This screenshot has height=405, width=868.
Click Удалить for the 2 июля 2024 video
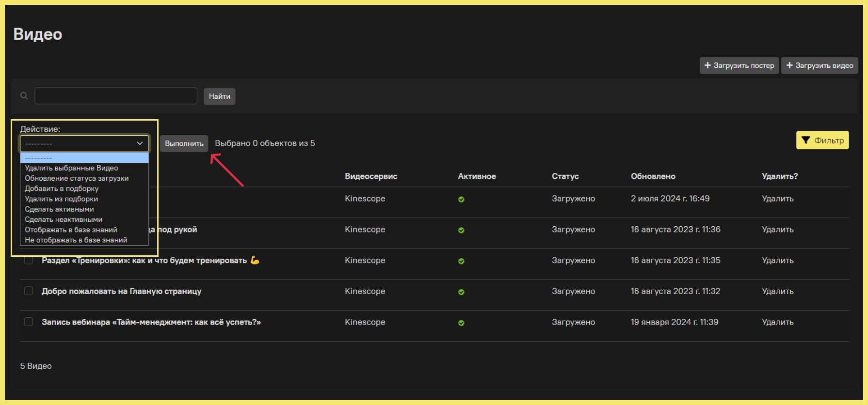(x=777, y=199)
